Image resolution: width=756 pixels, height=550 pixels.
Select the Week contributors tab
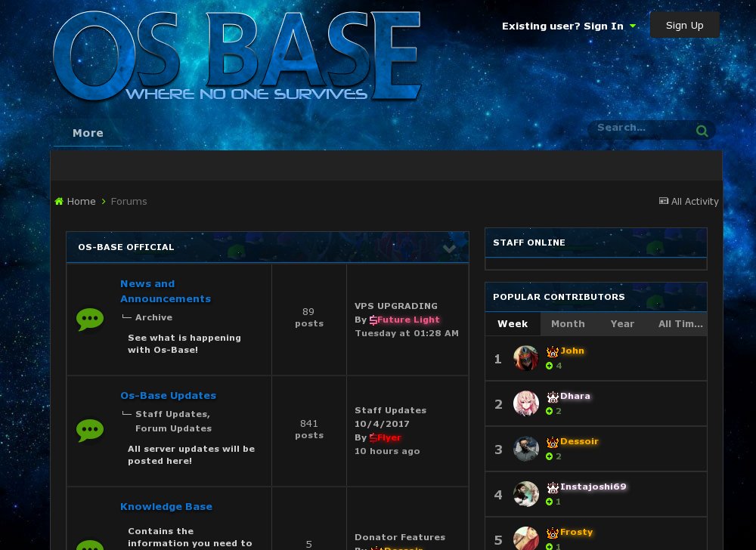tap(513, 323)
